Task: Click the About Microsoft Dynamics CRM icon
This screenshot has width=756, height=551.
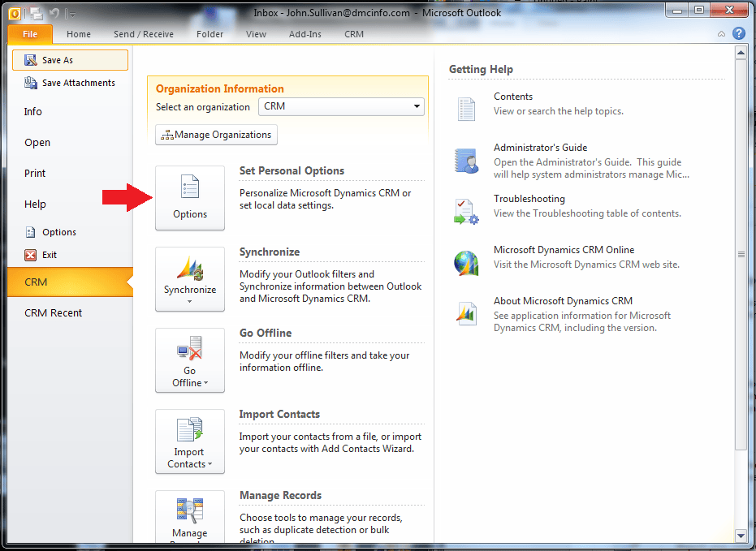Action: point(466,313)
